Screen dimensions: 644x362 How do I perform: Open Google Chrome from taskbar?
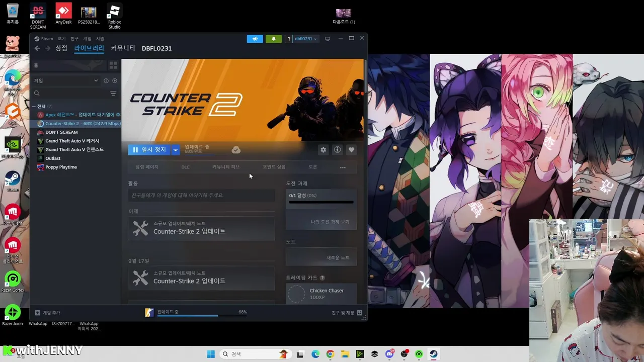tap(330, 354)
